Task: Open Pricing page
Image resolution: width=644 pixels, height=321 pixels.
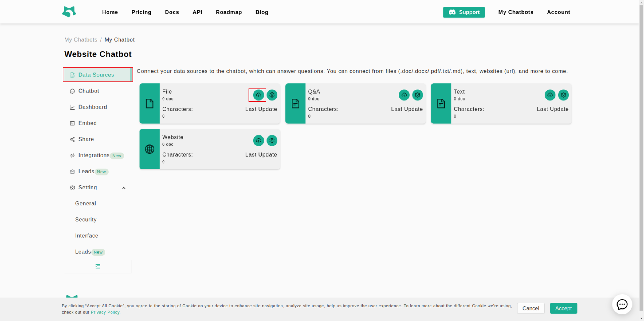Action: (x=142, y=12)
